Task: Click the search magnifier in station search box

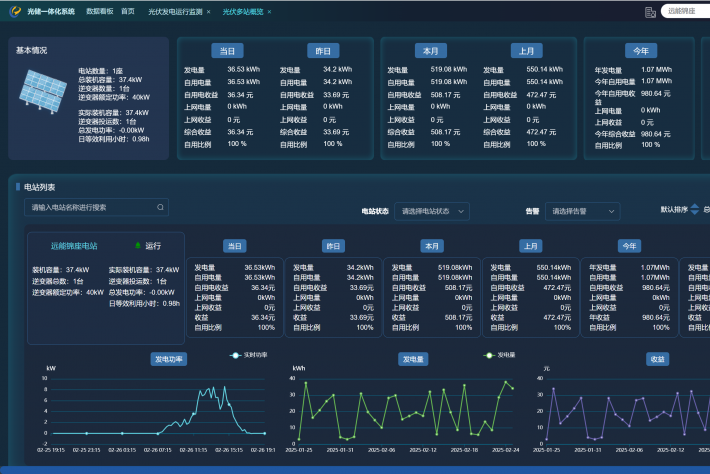Action: 160,208
